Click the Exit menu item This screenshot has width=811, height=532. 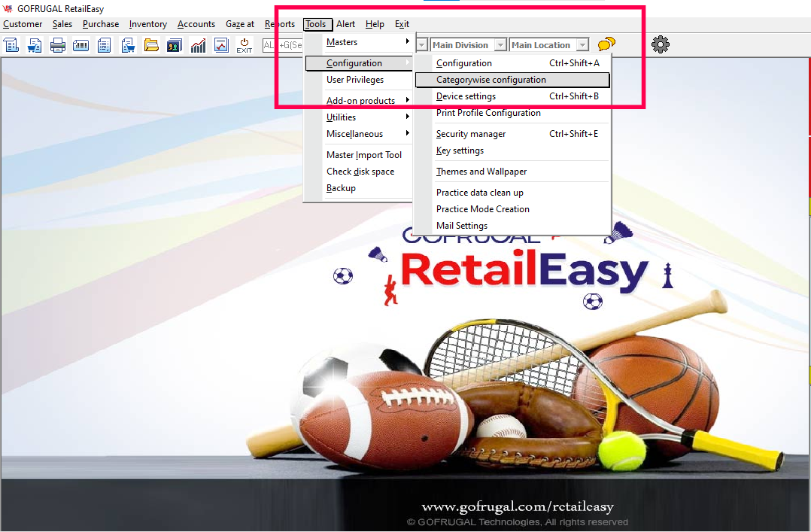pos(402,24)
